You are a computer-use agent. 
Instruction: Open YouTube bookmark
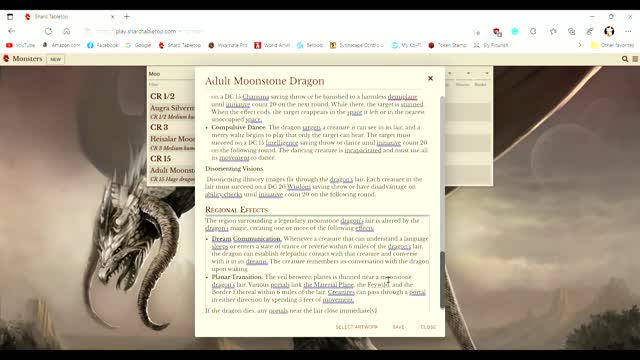pyautogui.click(x=21, y=45)
